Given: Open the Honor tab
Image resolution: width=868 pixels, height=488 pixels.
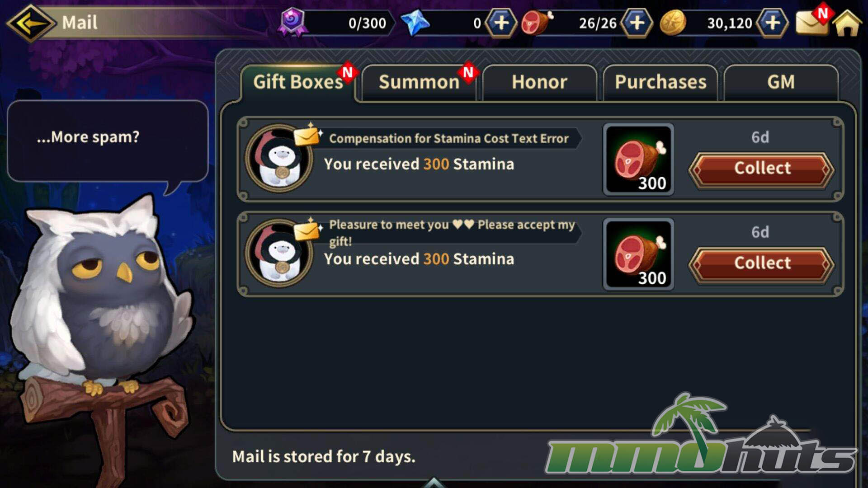Looking at the screenshot, I should [x=539, y=82].
